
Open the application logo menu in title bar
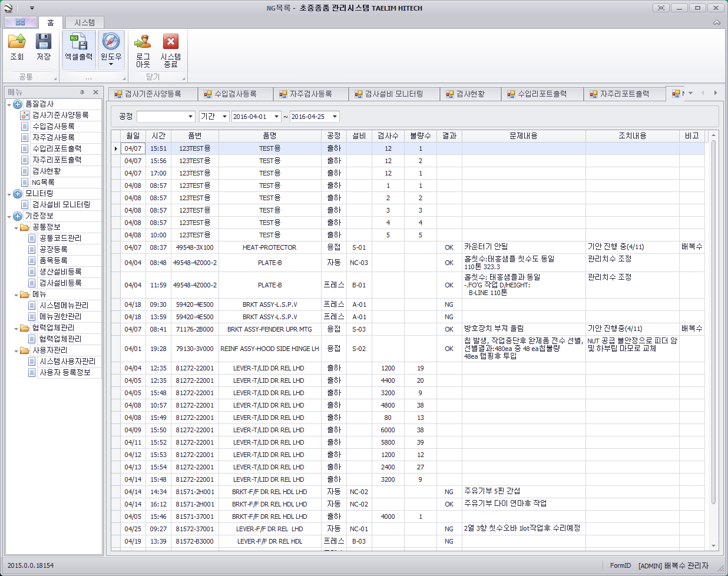[x=8, y=8]
